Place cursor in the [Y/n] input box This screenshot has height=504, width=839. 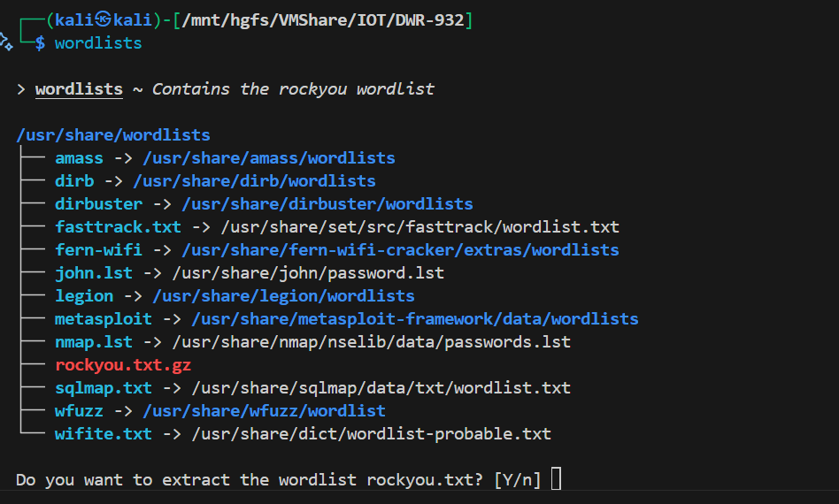(x=556, y=480)
